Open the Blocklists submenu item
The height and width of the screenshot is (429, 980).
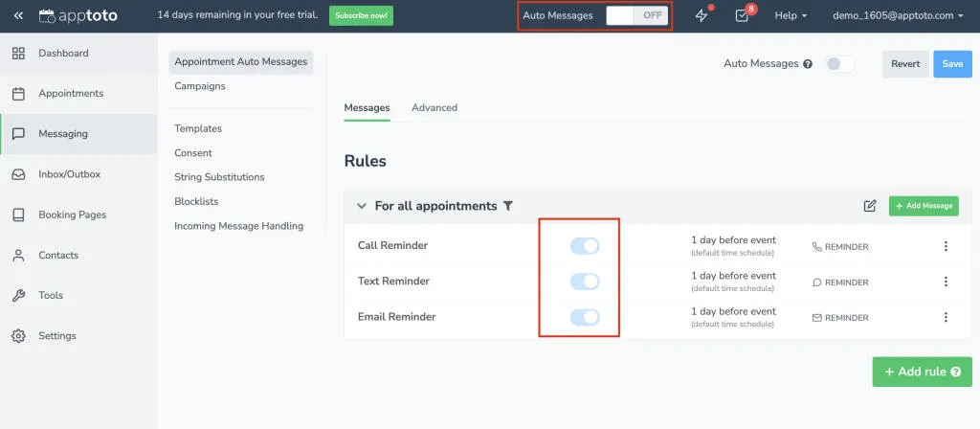click(x=196, y=202)
